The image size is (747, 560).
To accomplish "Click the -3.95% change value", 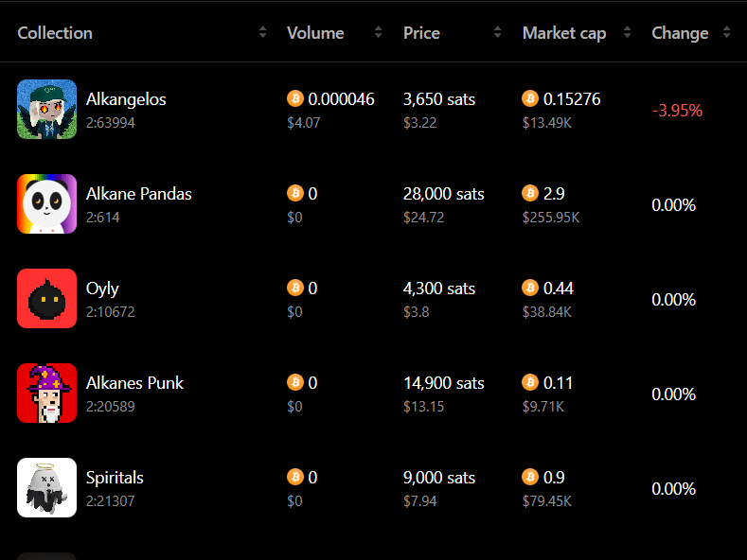I will point(677,111).
